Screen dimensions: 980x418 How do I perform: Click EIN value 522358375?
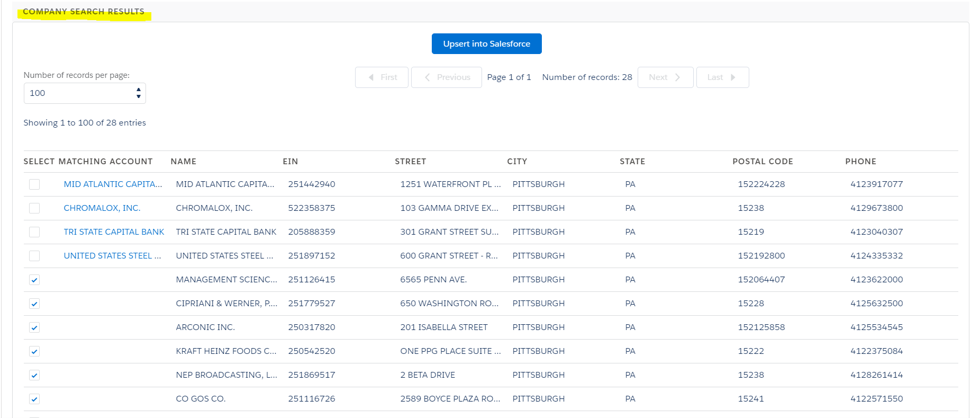312,208
